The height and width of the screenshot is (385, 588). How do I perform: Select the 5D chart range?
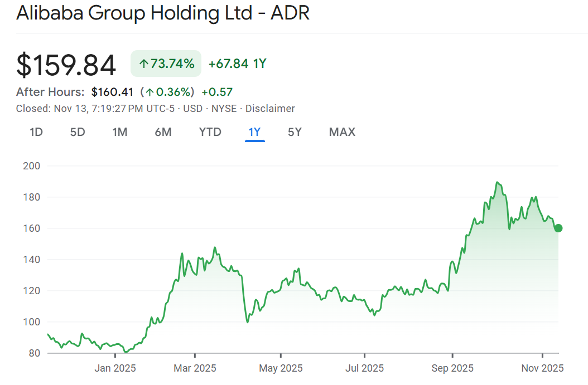point(78,132)
